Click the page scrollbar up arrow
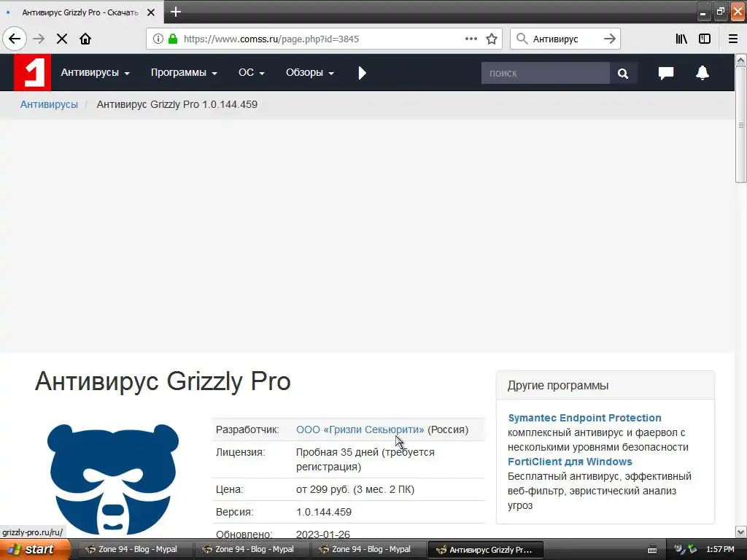 click(x=741, y=60)
